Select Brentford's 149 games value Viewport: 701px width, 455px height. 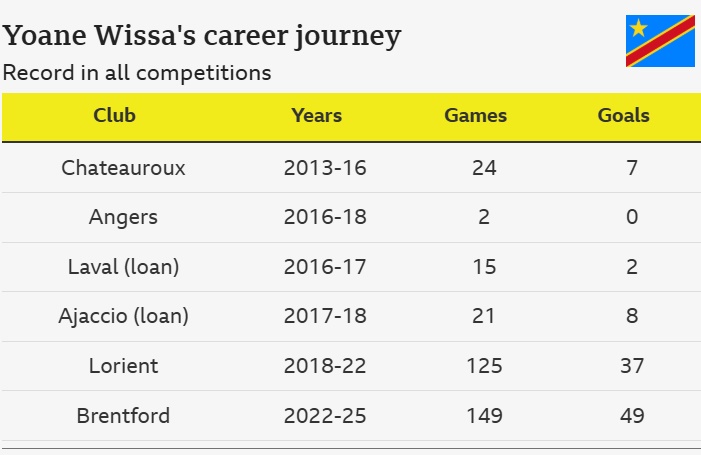click(485, 416)
